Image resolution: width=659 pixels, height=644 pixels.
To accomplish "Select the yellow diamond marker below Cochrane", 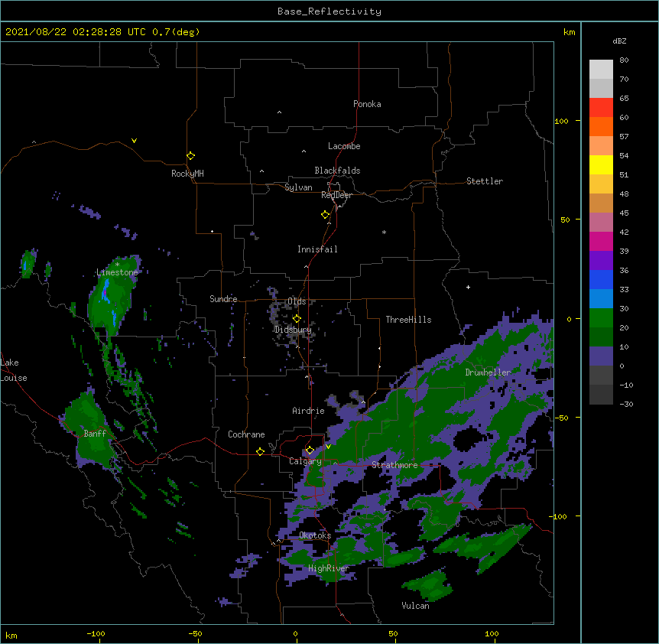I will coord(260,451).
